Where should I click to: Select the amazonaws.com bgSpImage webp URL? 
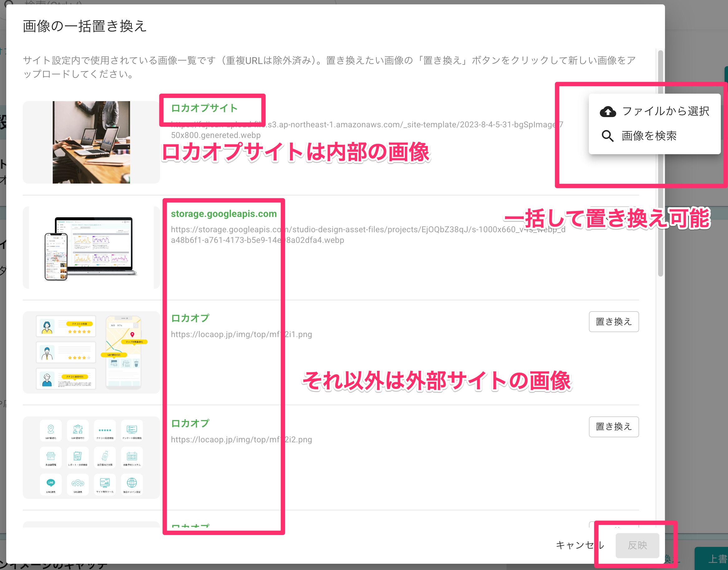pyautogui.click(x=367, y=130)
